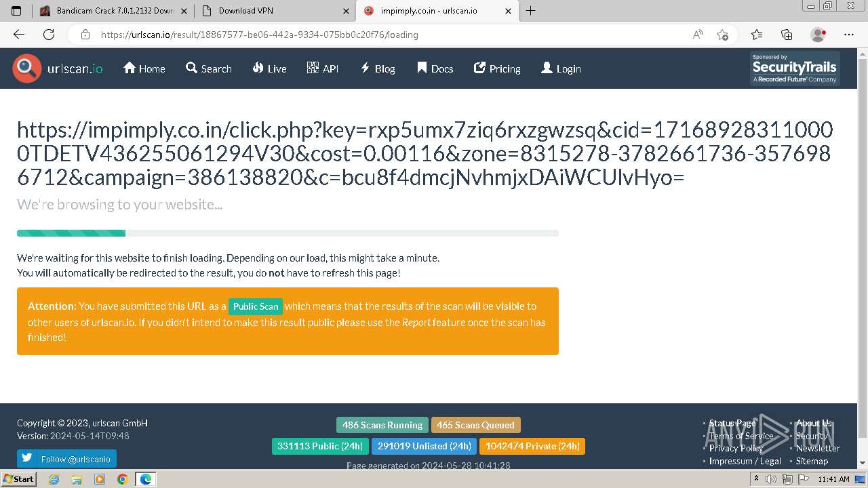Click the Security footer link

[811, 436]
